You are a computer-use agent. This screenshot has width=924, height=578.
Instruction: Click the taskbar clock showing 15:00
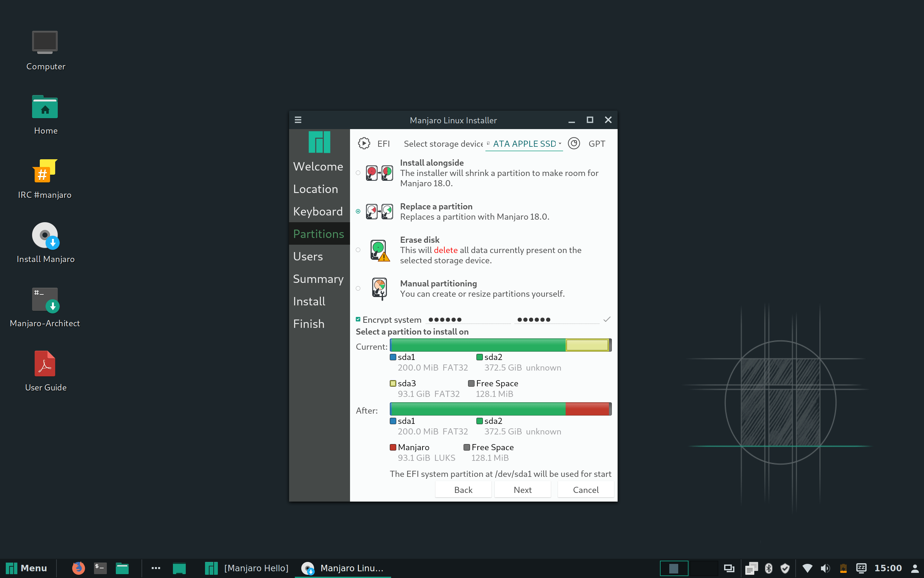pyautogui.click(x=888, y=568)
